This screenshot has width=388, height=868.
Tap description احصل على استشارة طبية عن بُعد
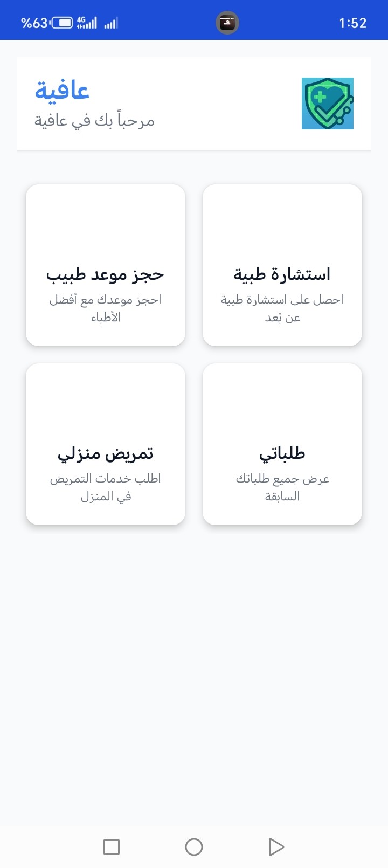(x=282, y=308)
